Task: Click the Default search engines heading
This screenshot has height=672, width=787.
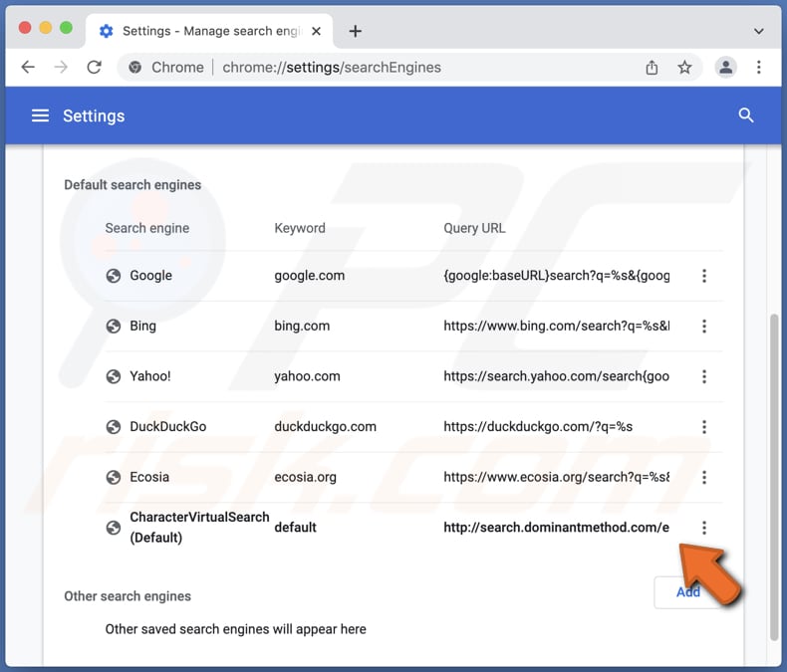Action: point(132,185)
